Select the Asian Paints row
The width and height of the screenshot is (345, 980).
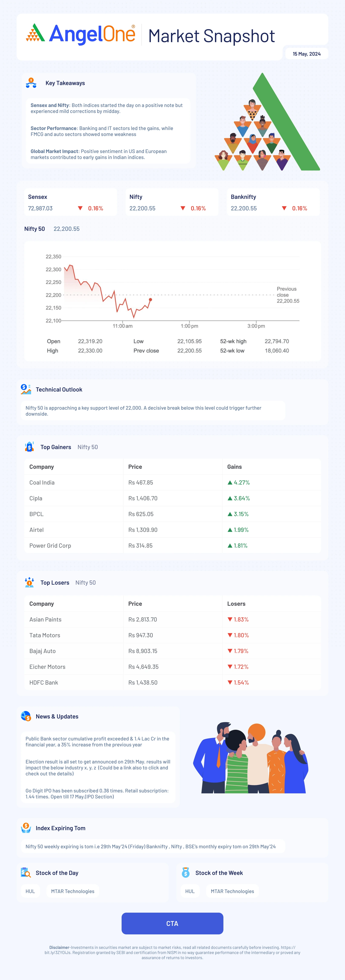(172, 619)
